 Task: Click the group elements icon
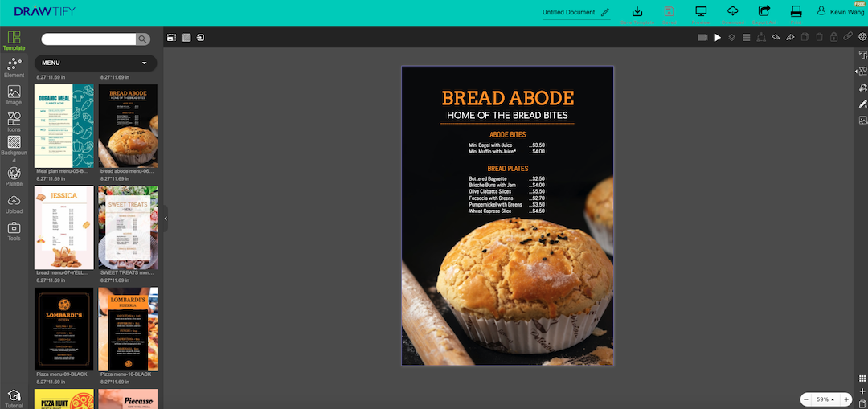761,38
